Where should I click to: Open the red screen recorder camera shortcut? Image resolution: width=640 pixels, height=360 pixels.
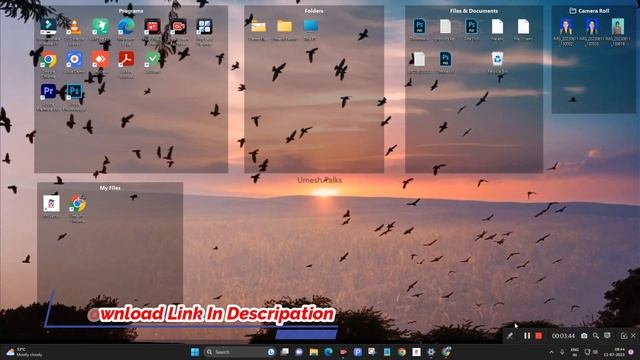(178, 27)
